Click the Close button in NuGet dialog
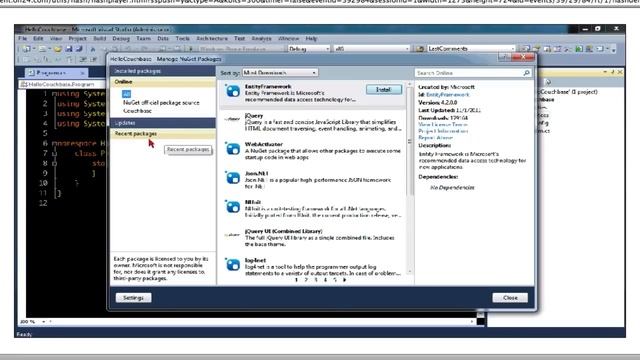Viewport: 640px width, 360px height. tap(510, 298)
